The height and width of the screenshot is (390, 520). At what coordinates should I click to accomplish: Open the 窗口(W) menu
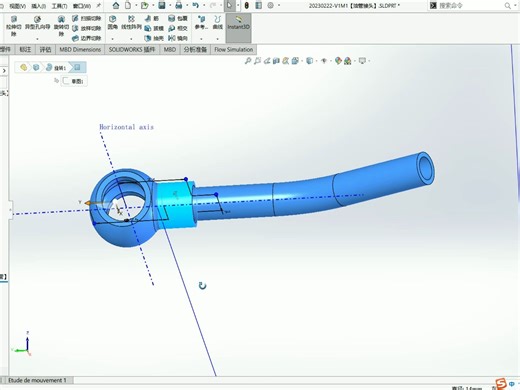pos(82,6)
